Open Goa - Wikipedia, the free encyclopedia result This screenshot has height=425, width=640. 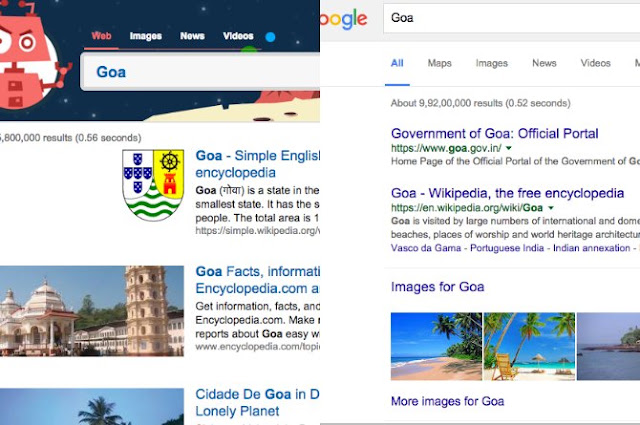click(x=507, y=193)
